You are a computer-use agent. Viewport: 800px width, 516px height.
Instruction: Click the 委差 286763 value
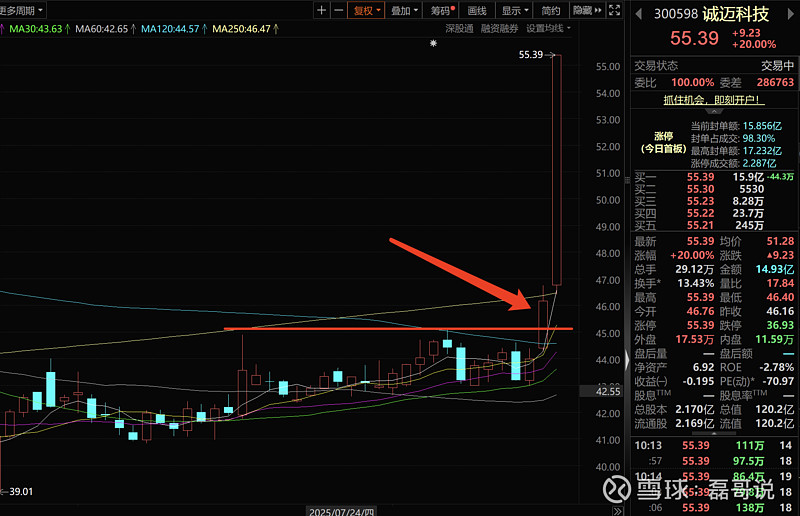[775, 82]
